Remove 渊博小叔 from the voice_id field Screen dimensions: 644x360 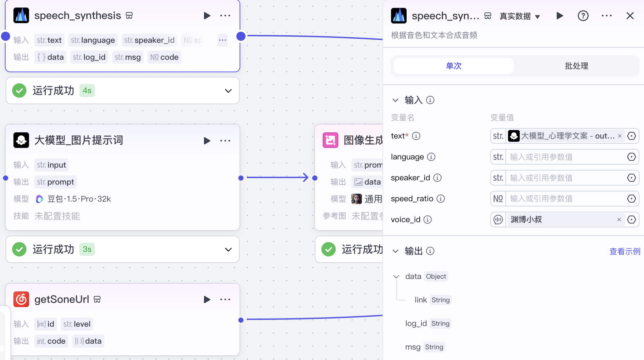coord(619,220)
